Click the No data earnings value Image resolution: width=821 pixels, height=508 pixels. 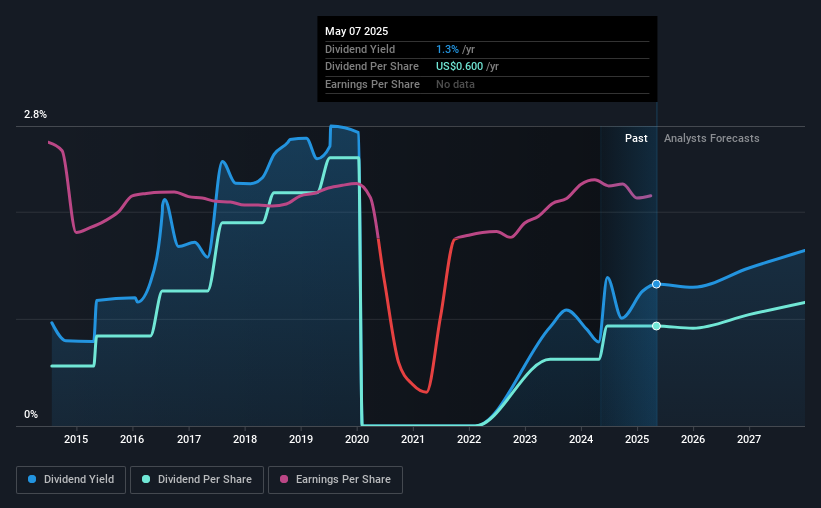point(455,84)
